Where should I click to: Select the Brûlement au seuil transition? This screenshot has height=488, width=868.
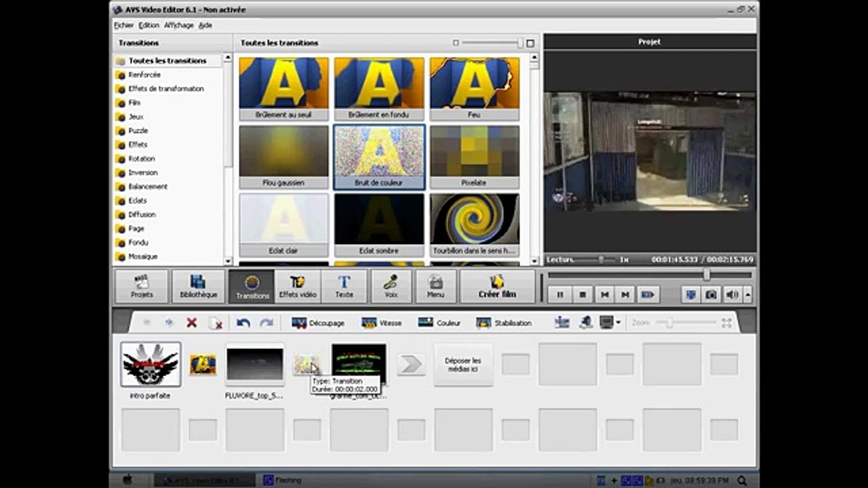click(x=283, y=89)
